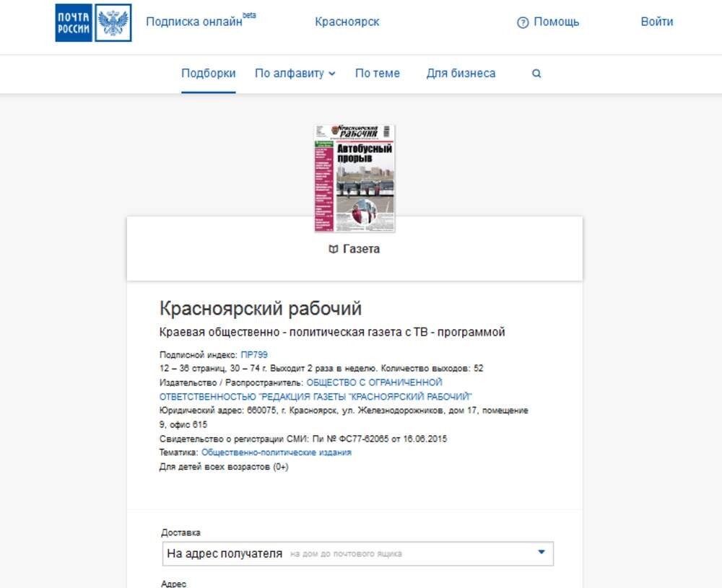Open the Помощь help link

(556, 22)
